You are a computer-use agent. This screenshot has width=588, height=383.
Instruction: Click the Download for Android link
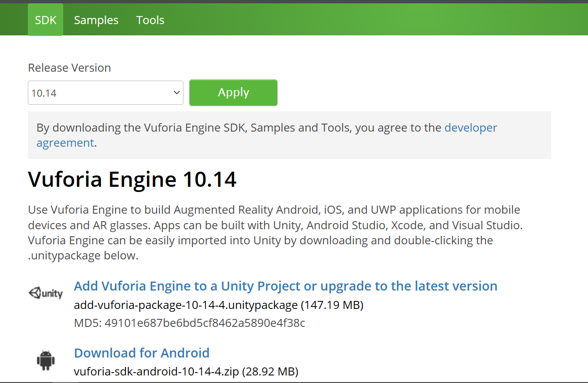pos(142,353)
